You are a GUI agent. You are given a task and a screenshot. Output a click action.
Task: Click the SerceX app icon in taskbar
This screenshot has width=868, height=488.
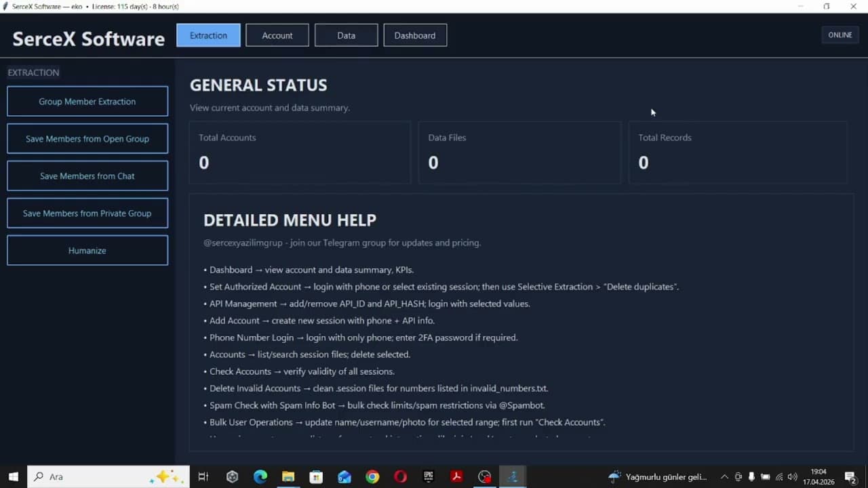(513, 476)
